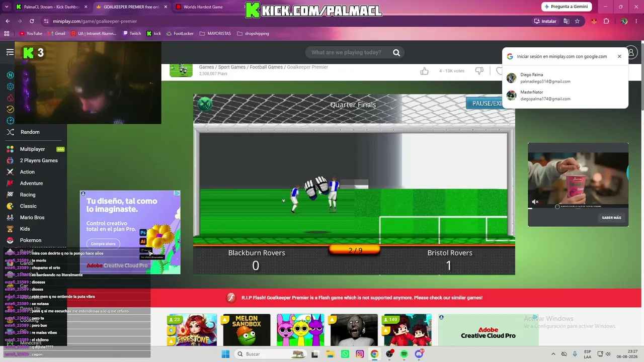The width and height of the screenshot is (644, 362).
Task: Open the Multiplayer category icon
Action: coord(10,149)
